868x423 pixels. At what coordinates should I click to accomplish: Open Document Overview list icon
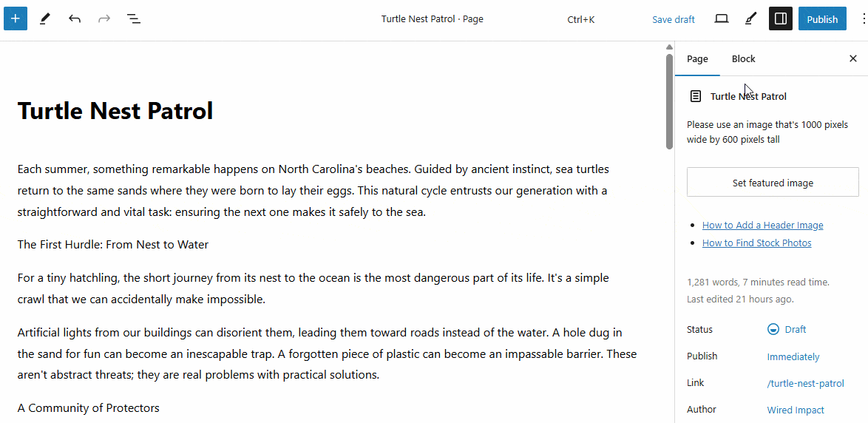click(x=133, y=18)
